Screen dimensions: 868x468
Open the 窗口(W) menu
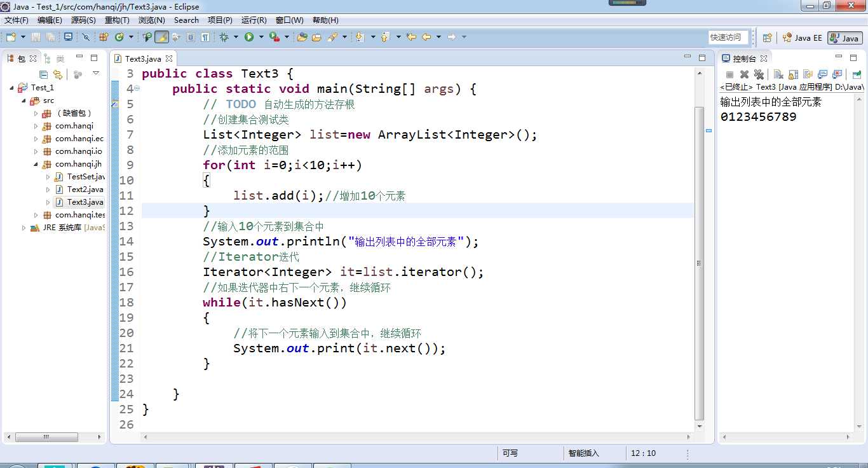pos(290,20)
